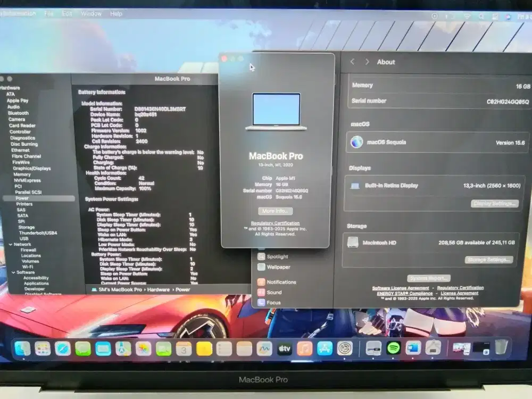This screenshot has height=399, width=532.
Task: Open Finder from the dock
Action: pos(22,348)
